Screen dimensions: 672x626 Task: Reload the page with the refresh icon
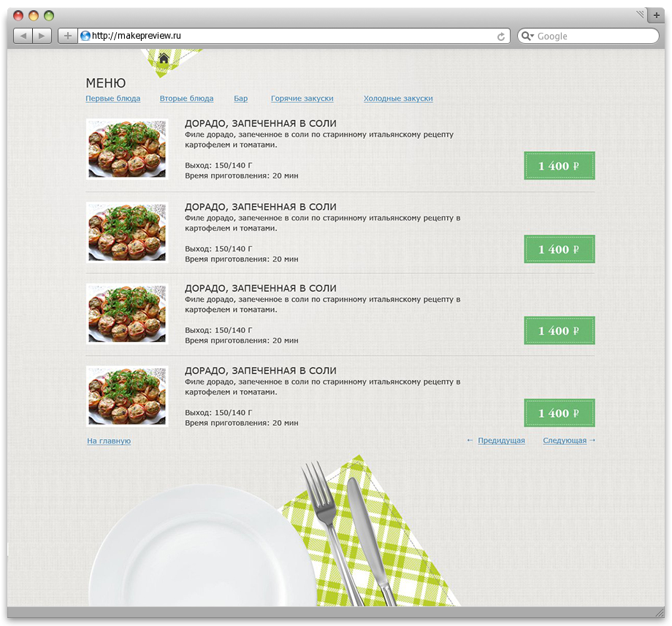[x=500, y=37]
